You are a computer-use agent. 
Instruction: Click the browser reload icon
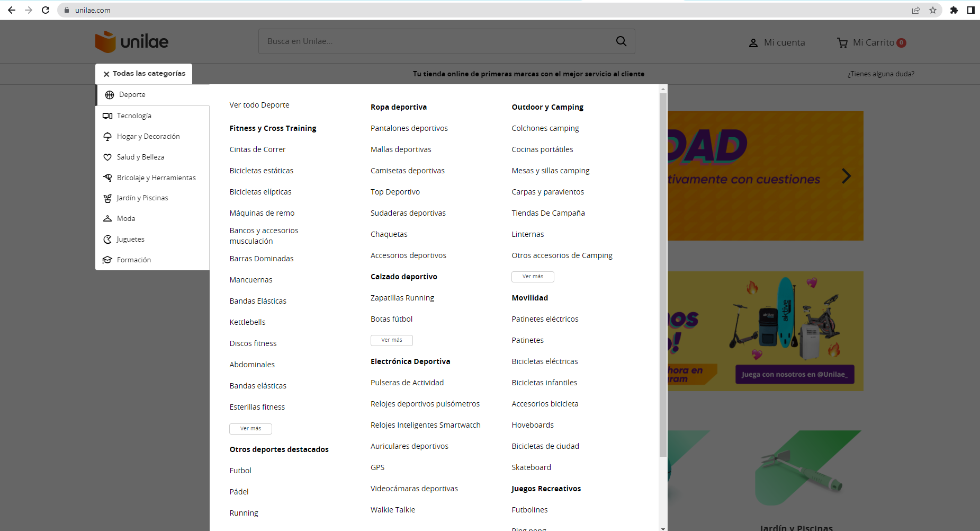coord(46,10)
